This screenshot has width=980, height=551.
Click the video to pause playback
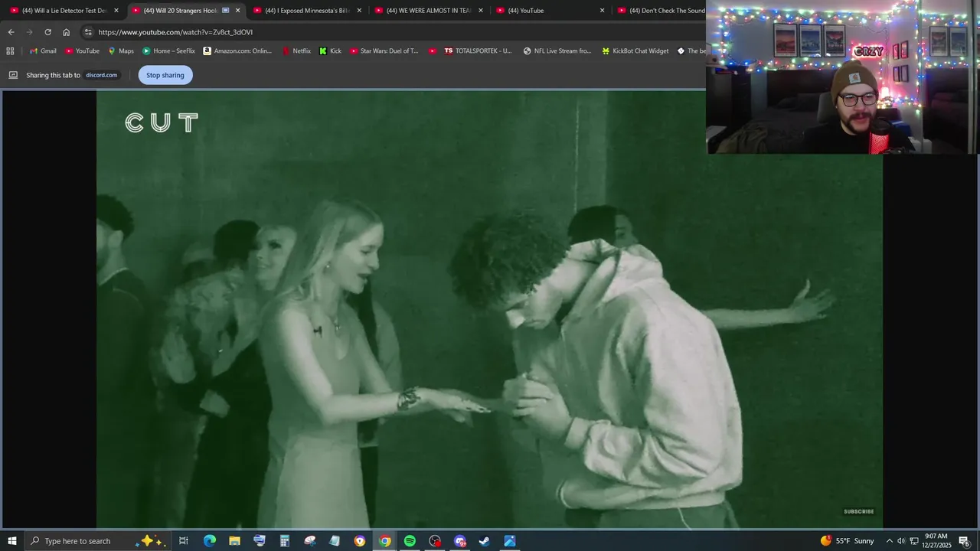(489, 309)
